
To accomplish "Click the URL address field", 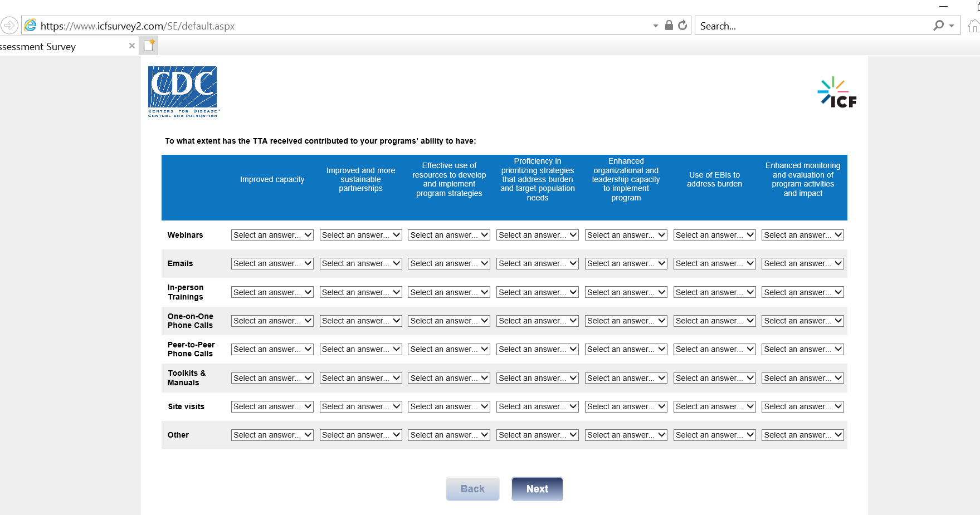I will [334, 26].
